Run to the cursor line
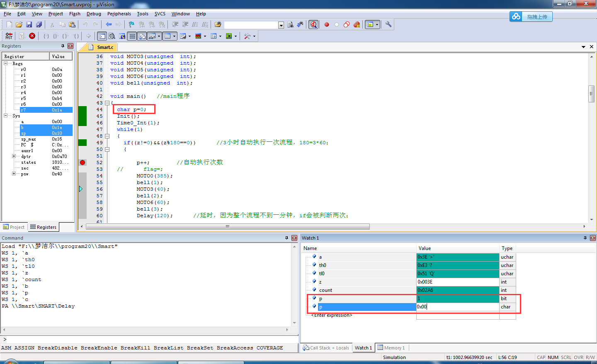597x364 pixels. tap(76, 36)
